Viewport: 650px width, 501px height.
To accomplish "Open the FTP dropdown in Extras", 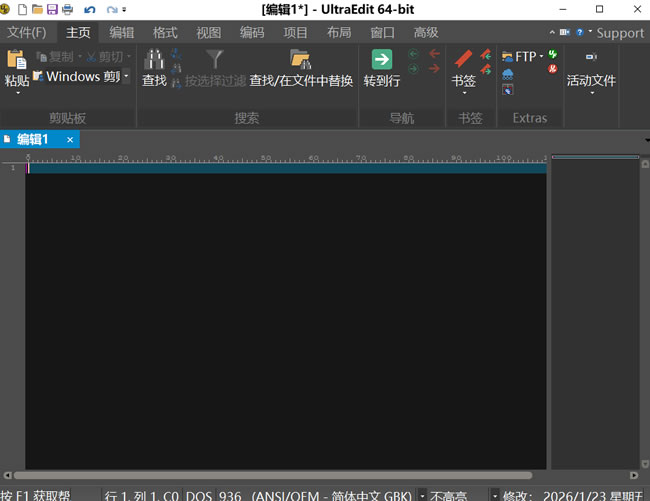I will [x=541, y=57].
